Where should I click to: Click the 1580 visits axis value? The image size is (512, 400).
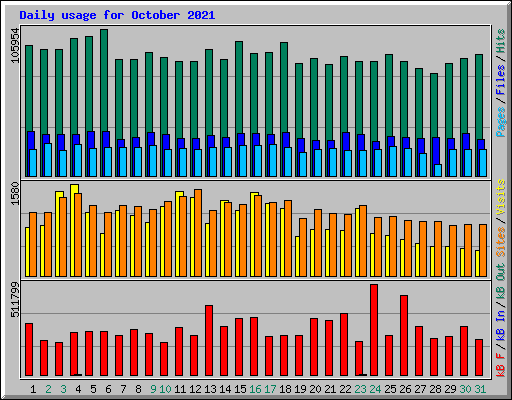click(15, 193)
